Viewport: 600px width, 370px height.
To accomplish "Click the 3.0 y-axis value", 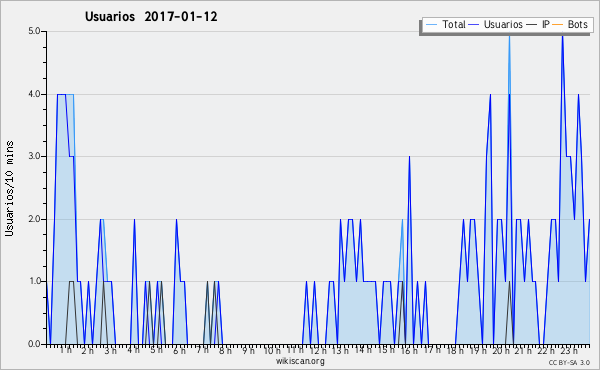I will click(x=34, y=156).
